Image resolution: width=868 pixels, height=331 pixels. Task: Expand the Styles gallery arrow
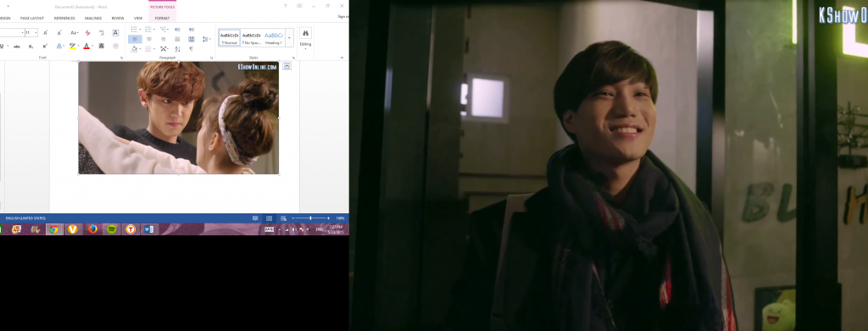tap(289, 37)
